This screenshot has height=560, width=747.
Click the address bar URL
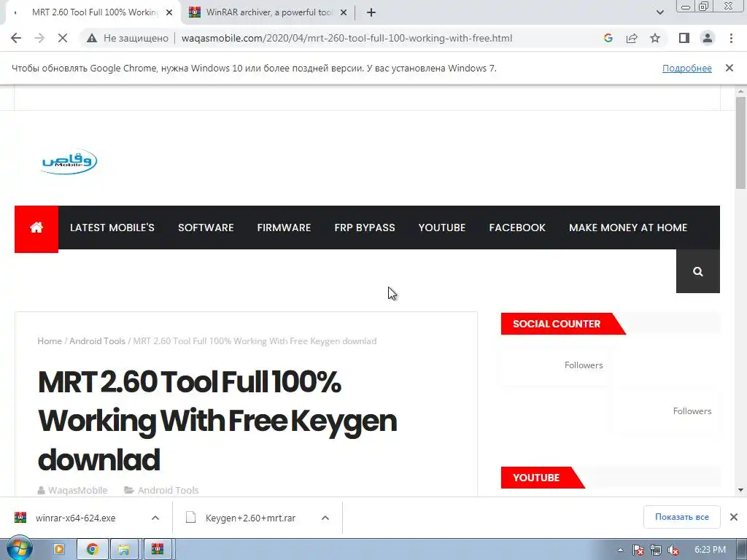pyautogui.click(x=347, y=38)
